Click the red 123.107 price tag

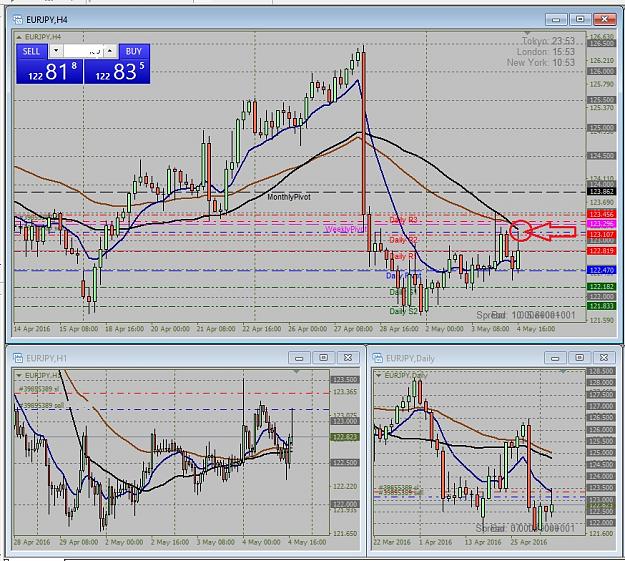coord(601,234)
